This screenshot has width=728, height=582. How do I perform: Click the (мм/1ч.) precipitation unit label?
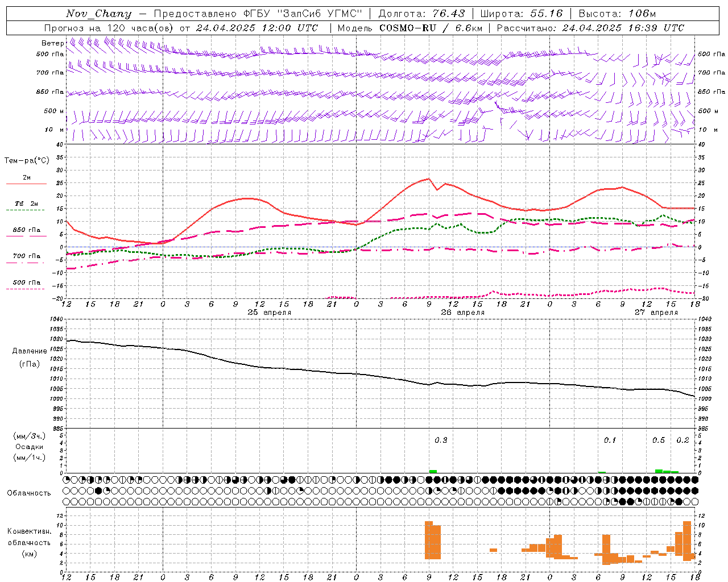click(29, 458)
